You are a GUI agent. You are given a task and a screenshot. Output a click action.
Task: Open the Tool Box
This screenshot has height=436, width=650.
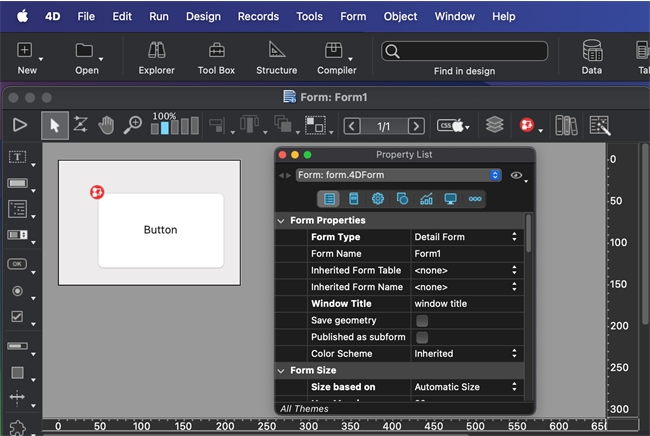(x=216, y=57)
